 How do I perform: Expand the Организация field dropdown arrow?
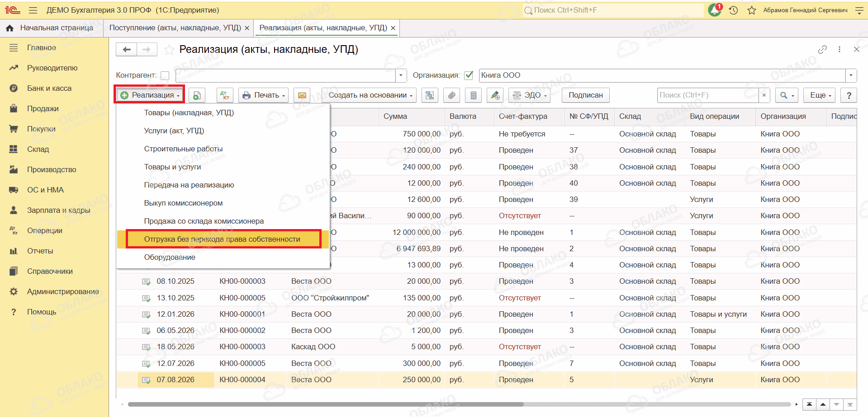pos(851,75)
